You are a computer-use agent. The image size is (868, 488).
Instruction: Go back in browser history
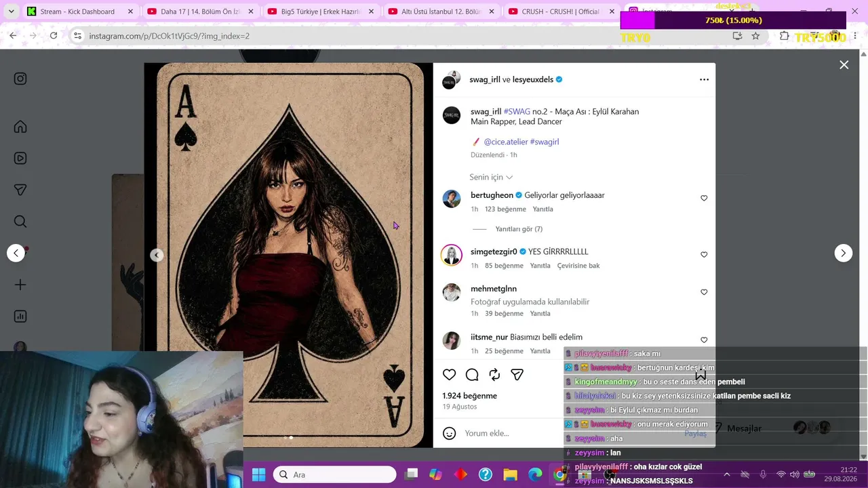(13, 36)
